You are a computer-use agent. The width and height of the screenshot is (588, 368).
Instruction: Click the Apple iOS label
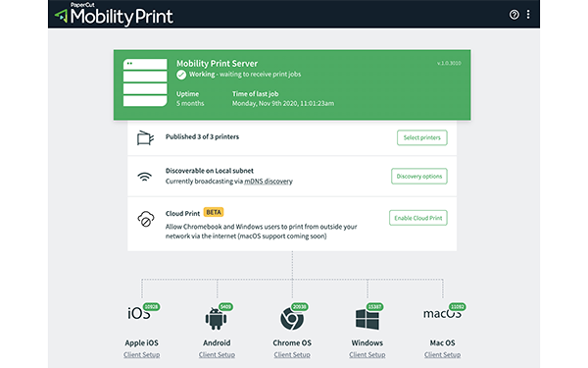(142, 342)
